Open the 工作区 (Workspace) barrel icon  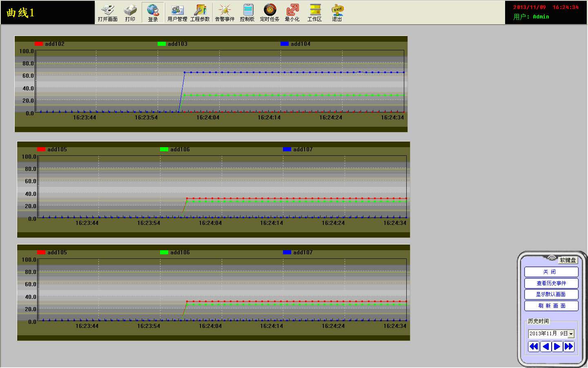pos(314,12)
